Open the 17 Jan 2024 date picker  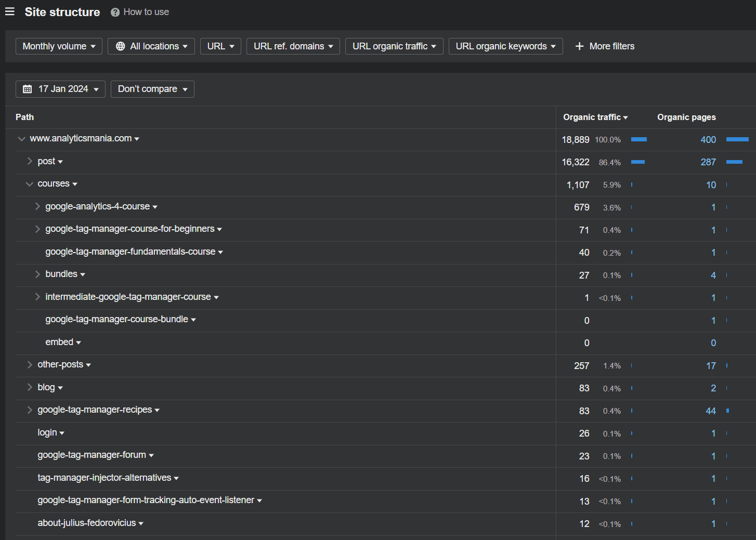pyautogui.click(x=60, y=89)
